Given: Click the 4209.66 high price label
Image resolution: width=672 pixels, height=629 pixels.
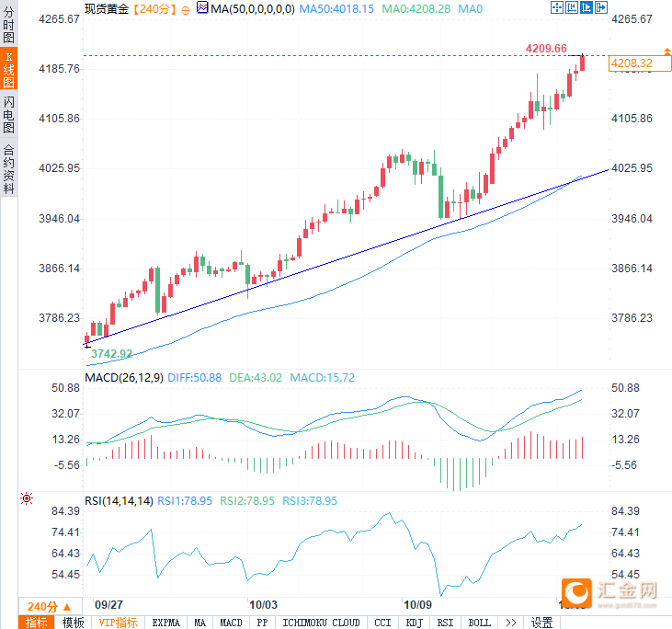Looking at the screenshot, I should (x=546, y=49).
